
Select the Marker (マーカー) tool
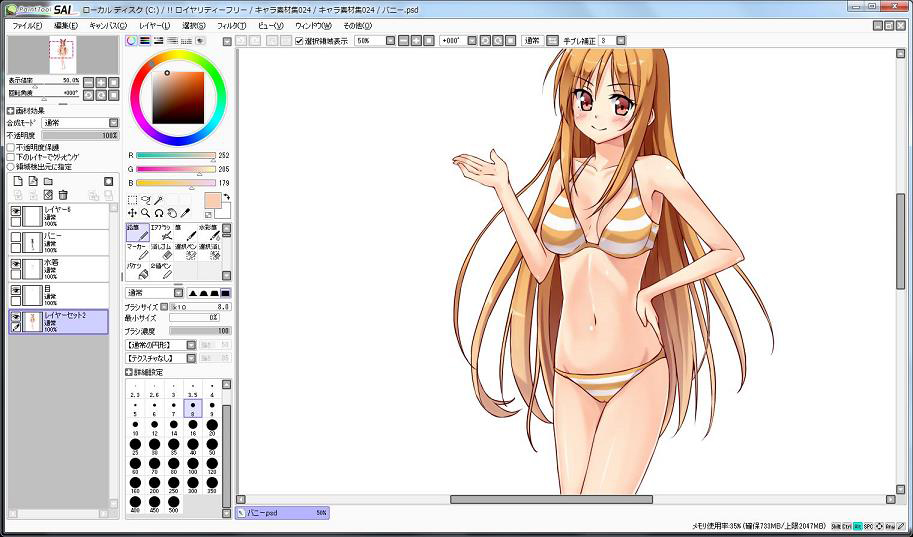pyautogui.click(x=137, y=251)
